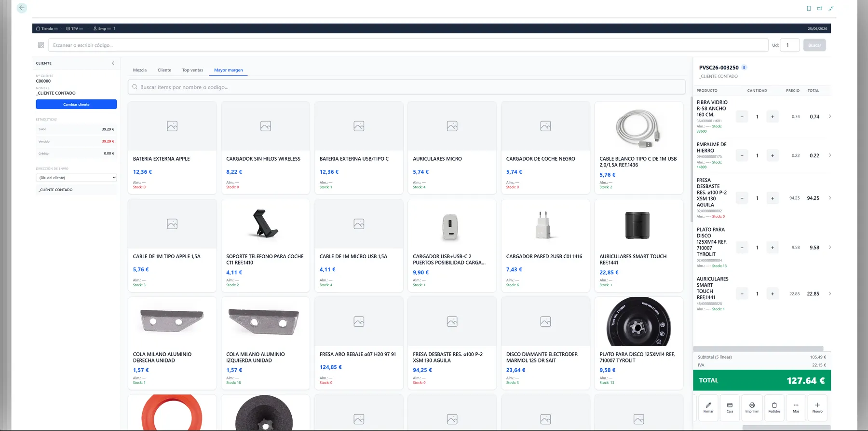The image size is (868, 431).
Task: Click the PVSC26-003250 ticket number
Action: (x=719, y=68)
